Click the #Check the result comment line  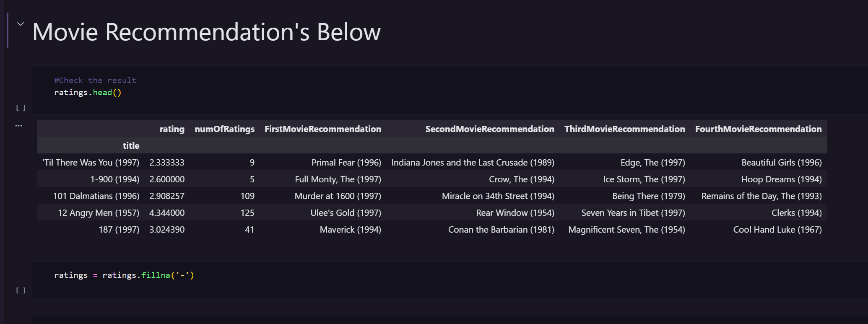click(95, 80)
